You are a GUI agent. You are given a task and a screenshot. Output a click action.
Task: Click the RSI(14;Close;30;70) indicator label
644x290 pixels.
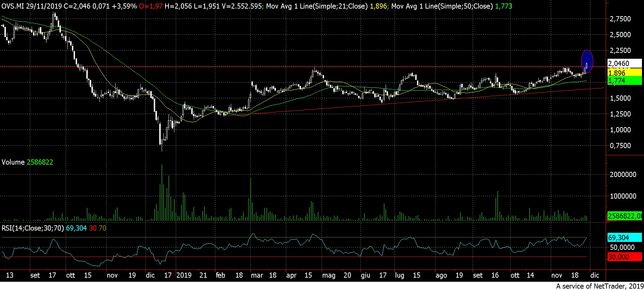pos(33,228)
